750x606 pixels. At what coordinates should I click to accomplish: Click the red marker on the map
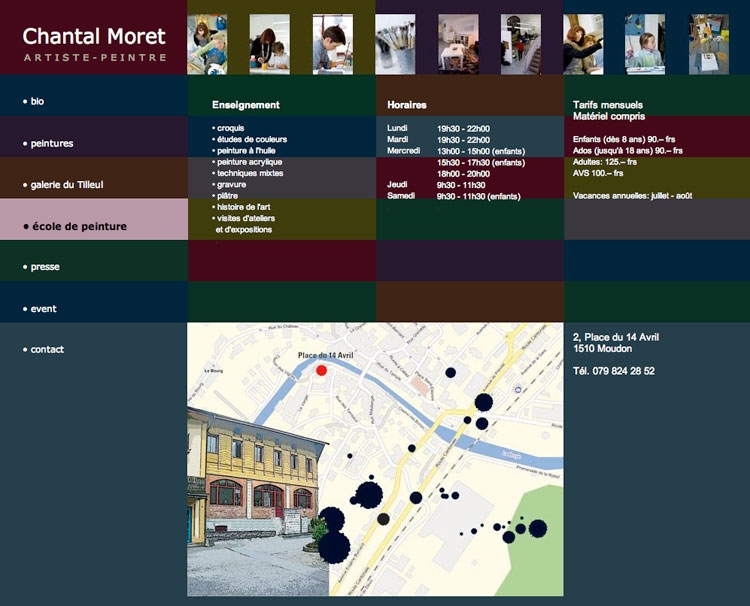321,370
